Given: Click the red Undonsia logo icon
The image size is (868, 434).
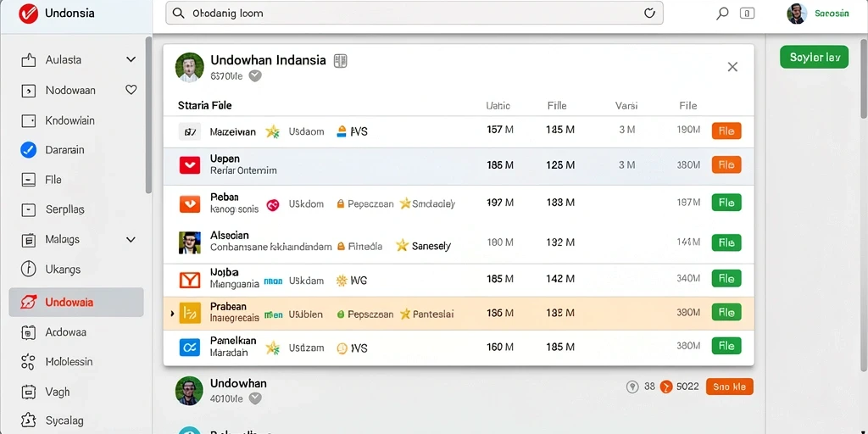Looking at the screenshot, I should [28, 14].
